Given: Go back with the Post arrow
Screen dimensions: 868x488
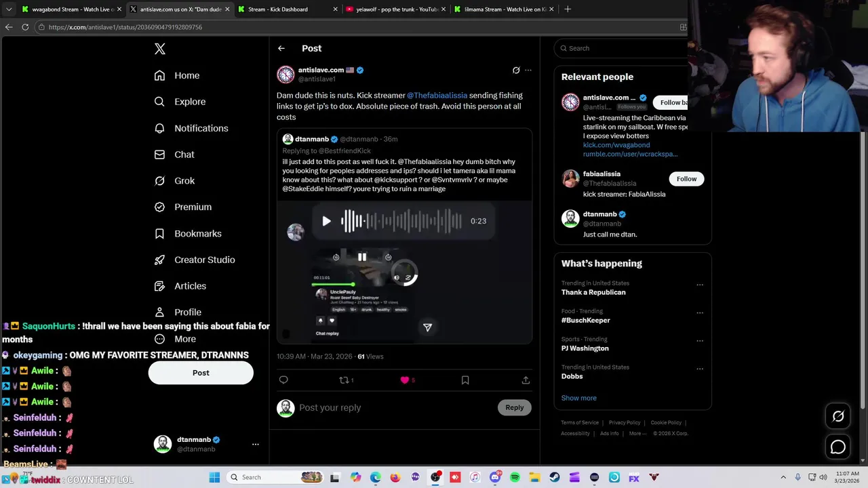Looking at the screenshot, I should 281,48.
